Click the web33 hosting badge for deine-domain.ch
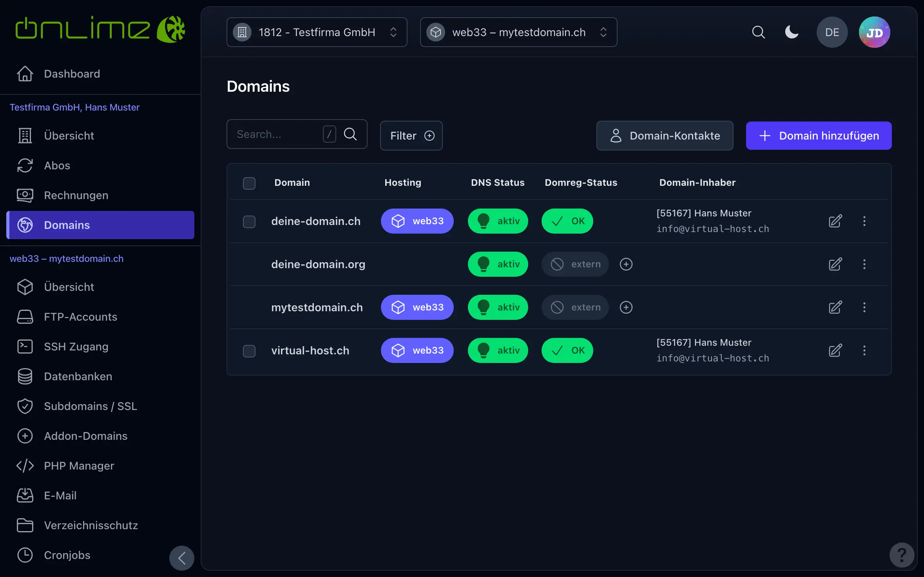 point(417,221)
